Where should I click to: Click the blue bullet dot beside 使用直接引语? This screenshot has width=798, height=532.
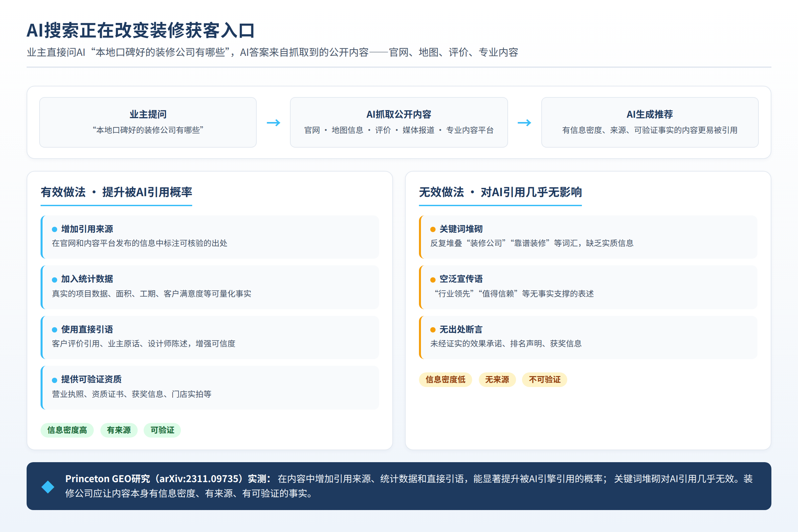[x=54, y=330]
